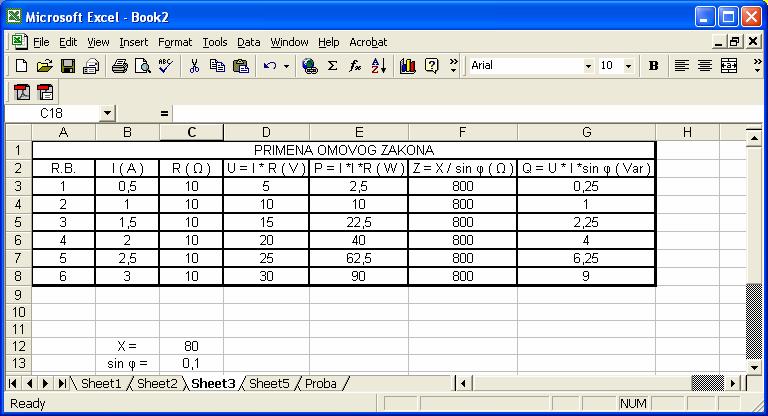The width and height of the screenshot is (768, 416).
Task: Toggle Bold formatting
Action: click(x=653, y=66)
